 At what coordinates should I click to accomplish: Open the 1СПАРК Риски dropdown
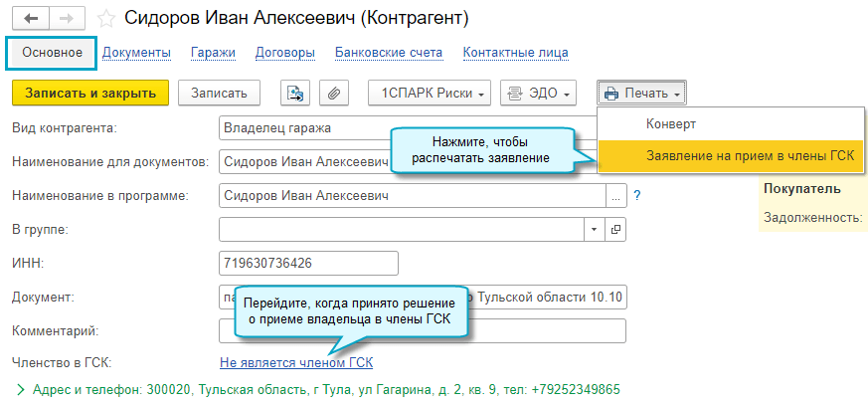coord(430,94)
